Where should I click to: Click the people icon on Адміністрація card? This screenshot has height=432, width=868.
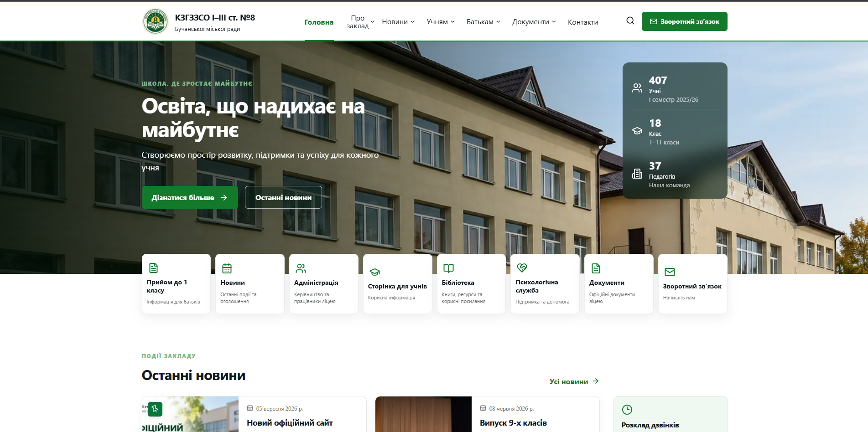click(x=301, y=268)
